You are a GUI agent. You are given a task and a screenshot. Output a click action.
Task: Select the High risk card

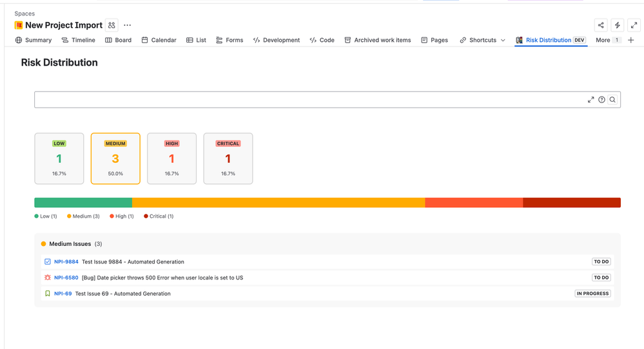point(171,158)
